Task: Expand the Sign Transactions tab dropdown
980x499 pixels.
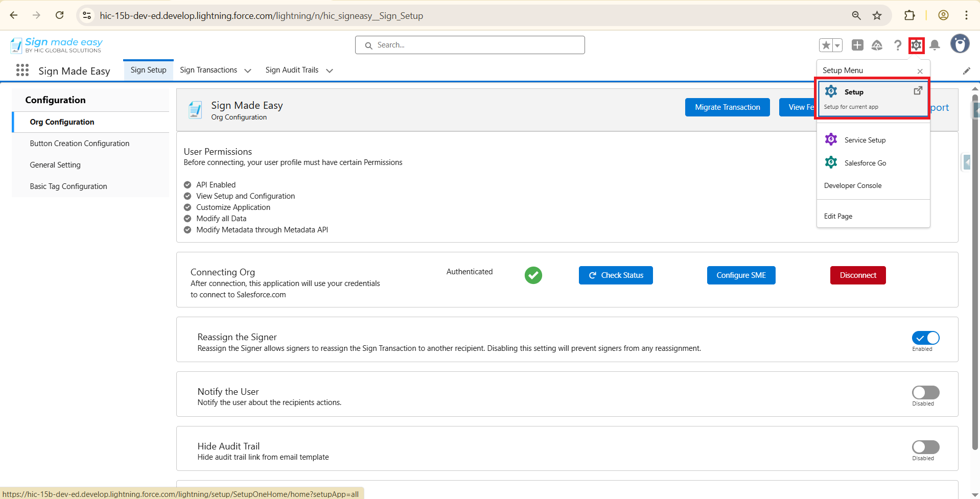Action: click(x=248, y=71)
